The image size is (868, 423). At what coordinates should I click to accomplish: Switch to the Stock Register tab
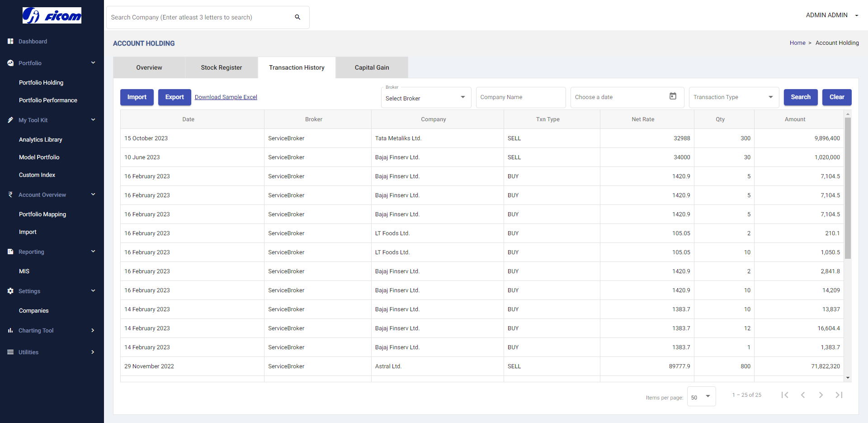pos(222,67)
